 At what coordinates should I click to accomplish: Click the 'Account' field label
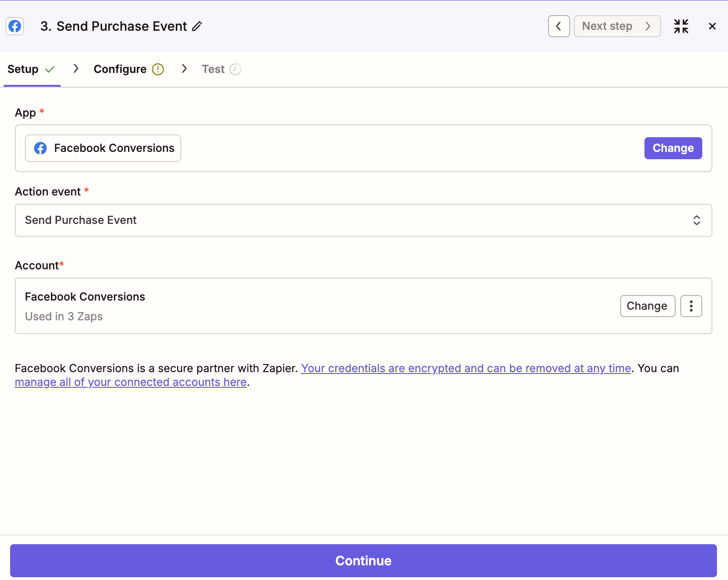[x=37, y=266]
